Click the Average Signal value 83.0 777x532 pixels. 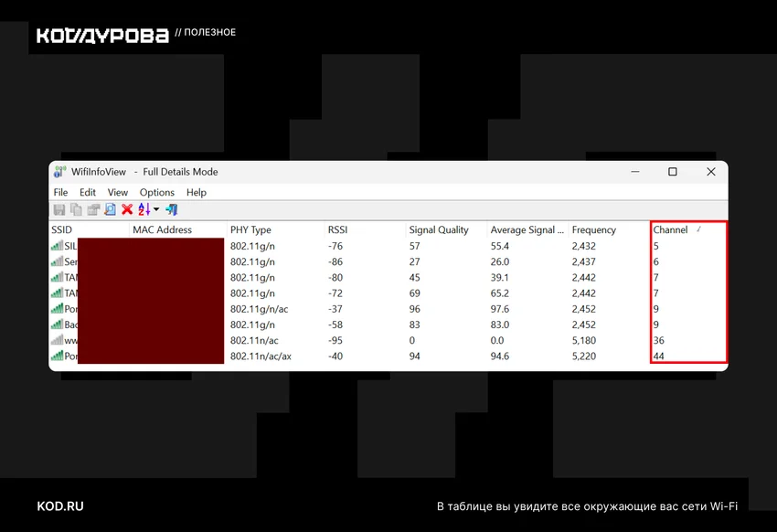click(500, 325)
